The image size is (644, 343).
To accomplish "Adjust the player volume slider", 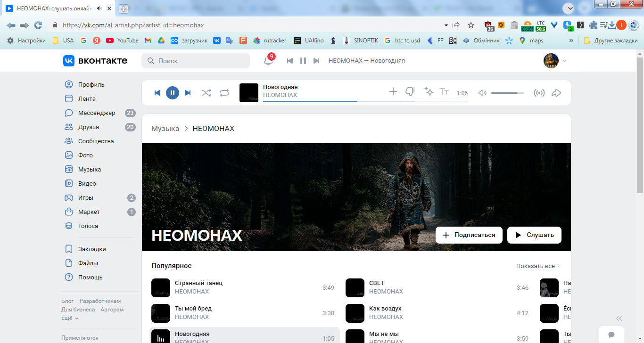I will coord(508,93).
